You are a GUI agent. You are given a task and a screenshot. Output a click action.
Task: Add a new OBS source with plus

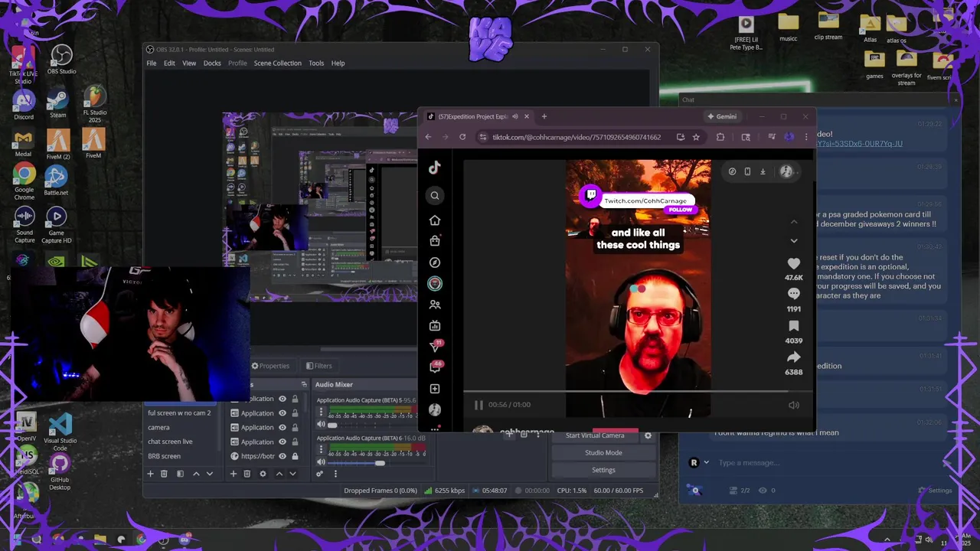click(234, 474)
